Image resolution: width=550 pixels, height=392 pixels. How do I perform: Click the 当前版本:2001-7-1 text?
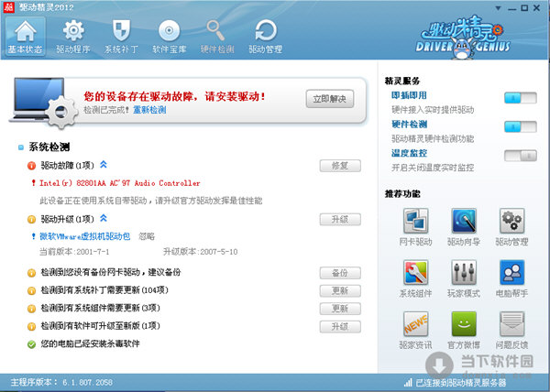click(74, 252)
